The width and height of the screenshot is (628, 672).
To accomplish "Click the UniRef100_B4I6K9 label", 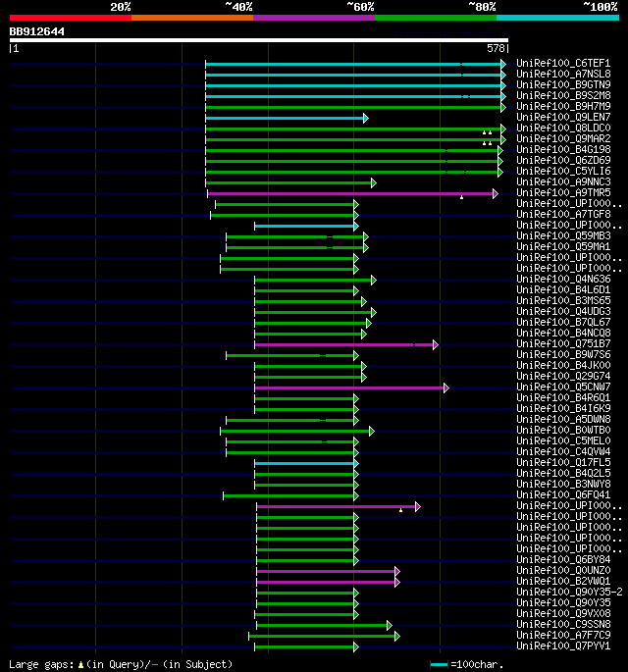I will tap(563, 409).
